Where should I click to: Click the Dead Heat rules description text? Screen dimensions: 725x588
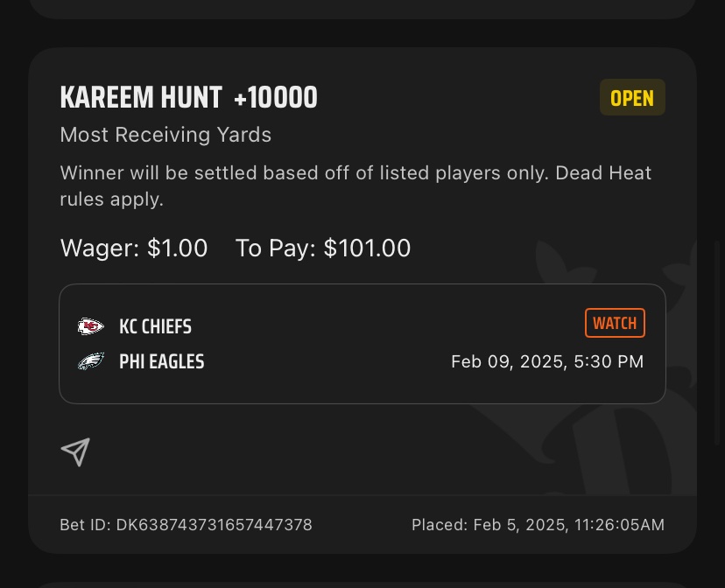[355, 186]
